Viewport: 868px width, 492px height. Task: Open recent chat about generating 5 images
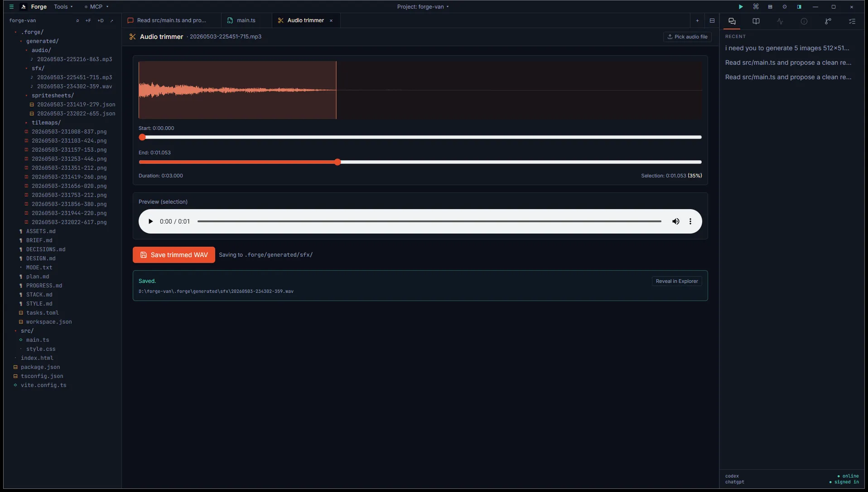tap(787, 48)
